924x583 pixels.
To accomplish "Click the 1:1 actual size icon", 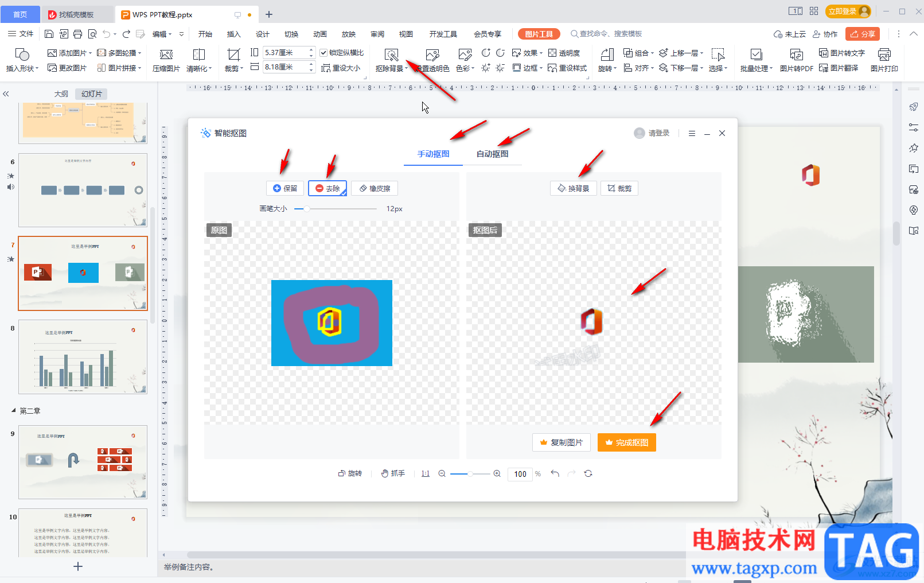I will coord(426,473).
